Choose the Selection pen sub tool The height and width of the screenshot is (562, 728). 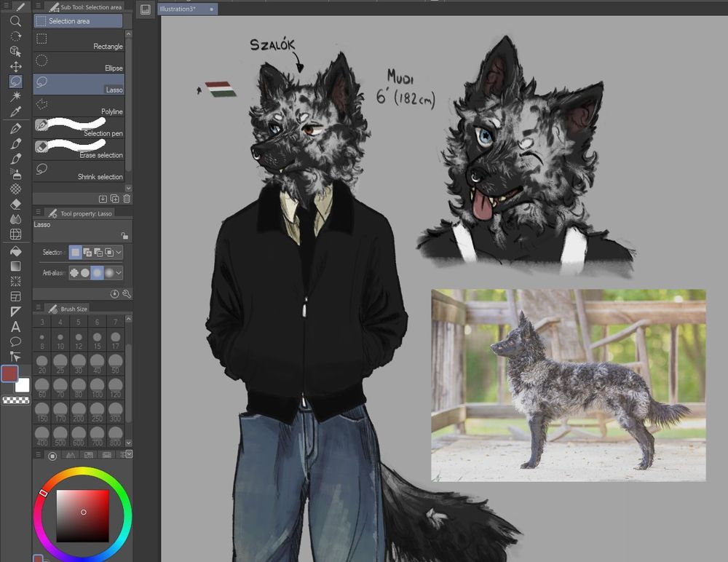pyautogui.click(x=79, y=127)
